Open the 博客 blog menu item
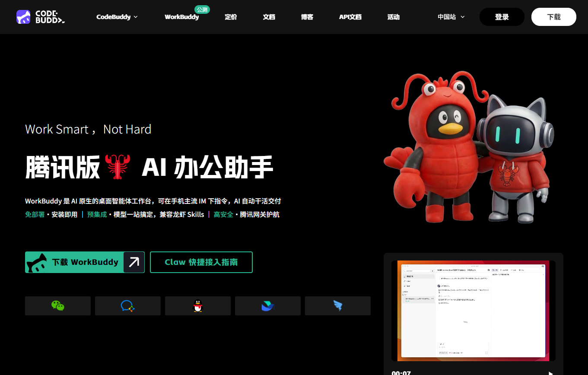The width and height of the screenshot is (588, 375). [x=307, y=17]
